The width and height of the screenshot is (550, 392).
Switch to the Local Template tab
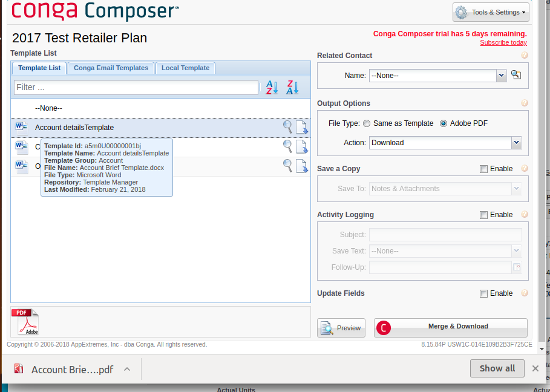pyautogui.click(x=185, y=68)
